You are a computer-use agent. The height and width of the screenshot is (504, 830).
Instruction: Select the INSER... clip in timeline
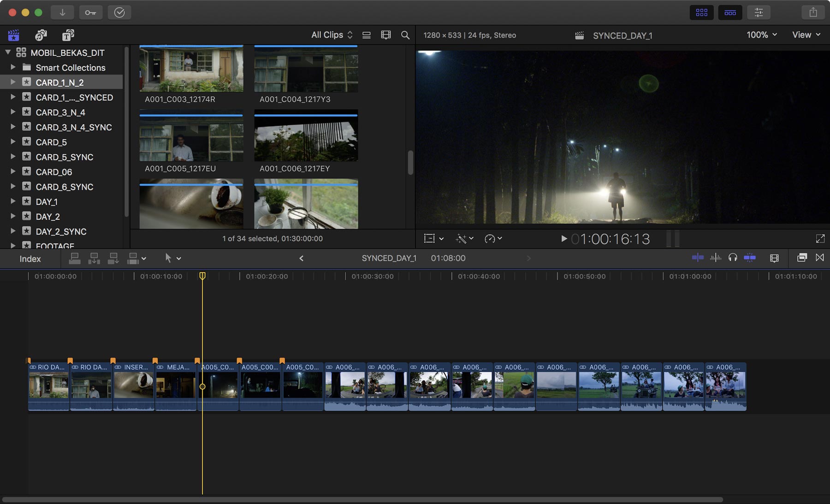[x=134, y=387]
